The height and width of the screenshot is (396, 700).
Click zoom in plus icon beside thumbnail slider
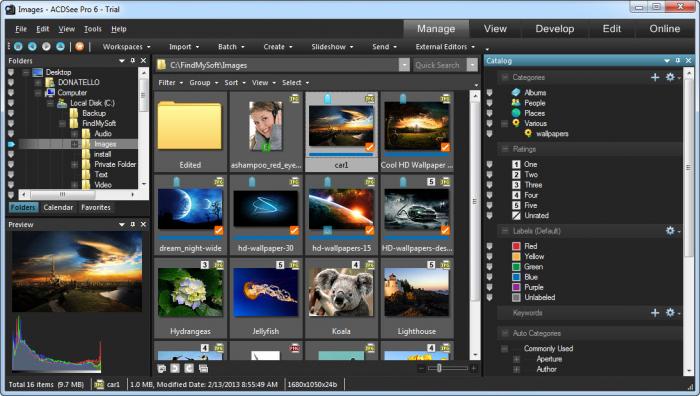[474, 368]
